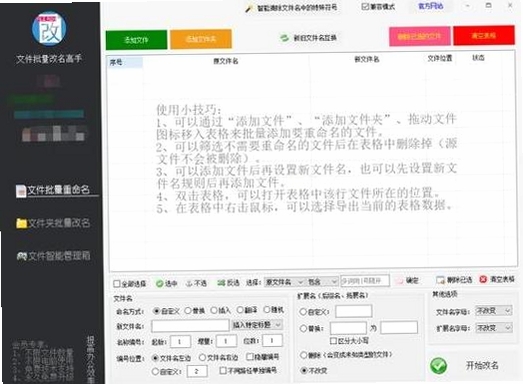This screenshot has width=523, height=384.
Task: Open the 文件名字母 case dropdown
Action: click(x=493, y=311)
